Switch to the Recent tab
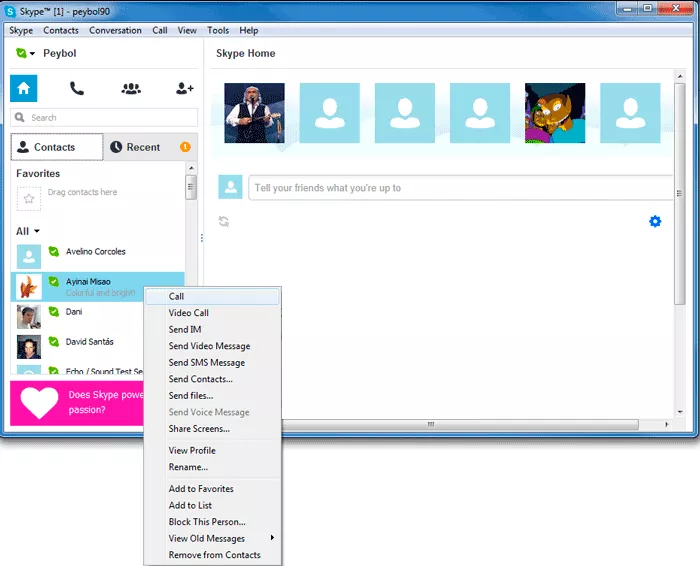 150,147
